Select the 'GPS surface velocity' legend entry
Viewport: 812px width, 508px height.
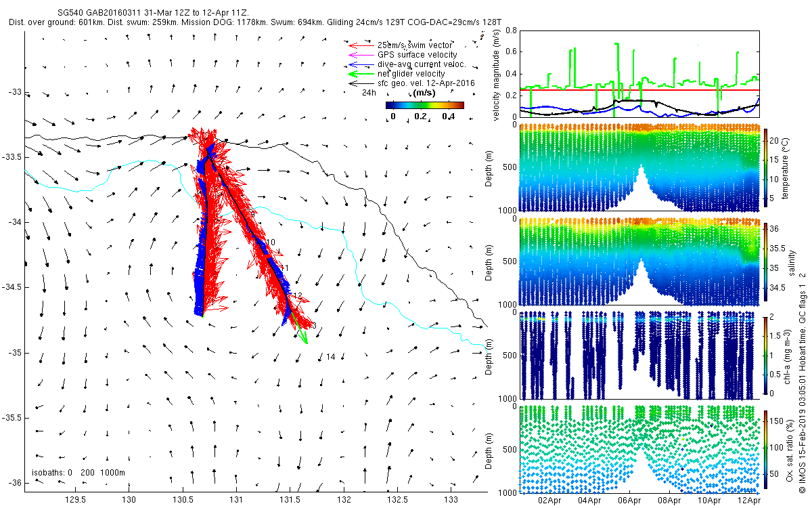[417, 54]
